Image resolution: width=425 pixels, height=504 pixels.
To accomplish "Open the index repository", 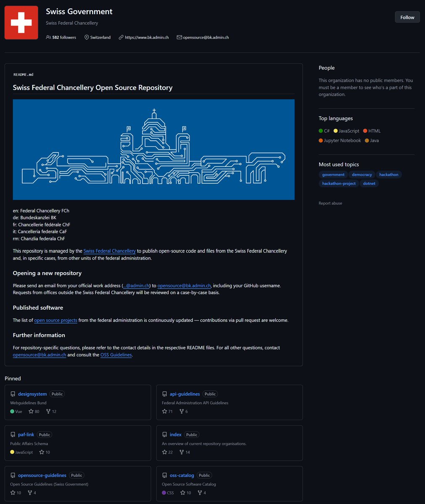I will coord(176,435).
